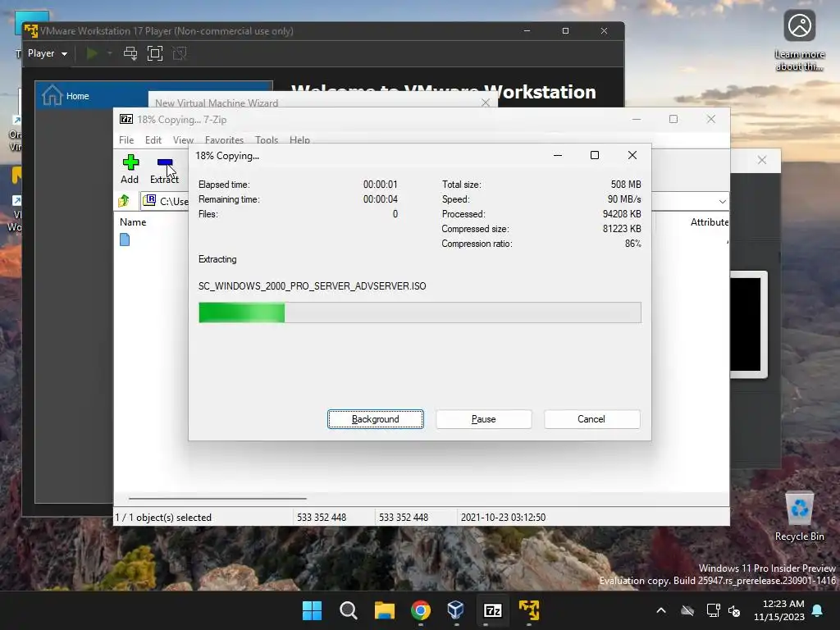Open the Help menu in 7-Zip

pyautogui.click(x=299, y=139)
